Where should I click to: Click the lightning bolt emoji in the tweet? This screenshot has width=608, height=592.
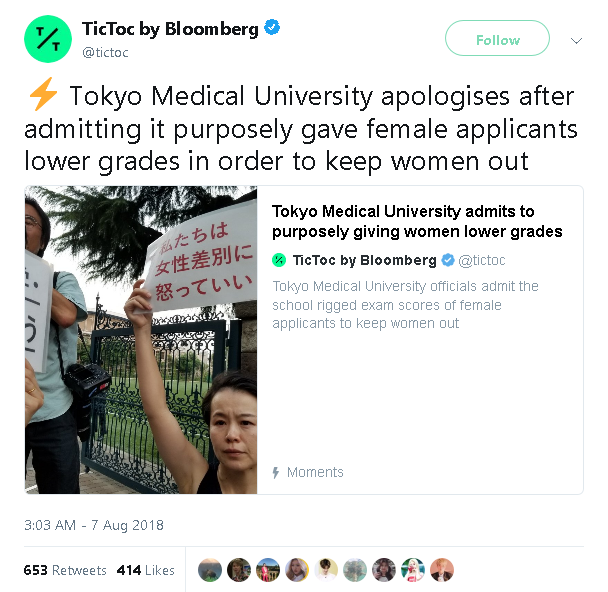pos(43,94)
